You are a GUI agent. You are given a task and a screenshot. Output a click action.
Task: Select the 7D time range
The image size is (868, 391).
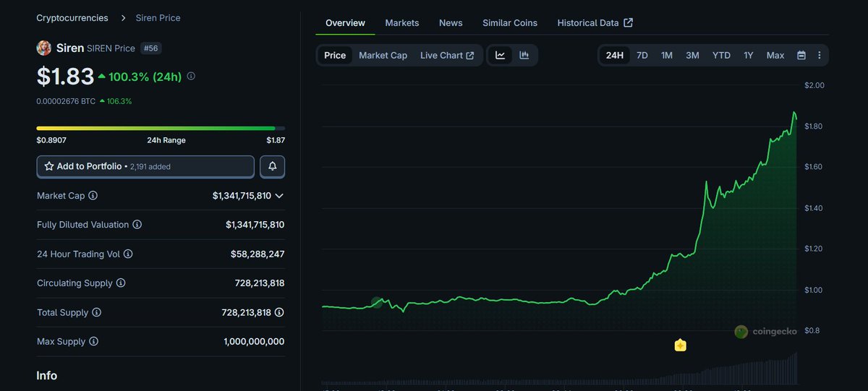(642, 55)
